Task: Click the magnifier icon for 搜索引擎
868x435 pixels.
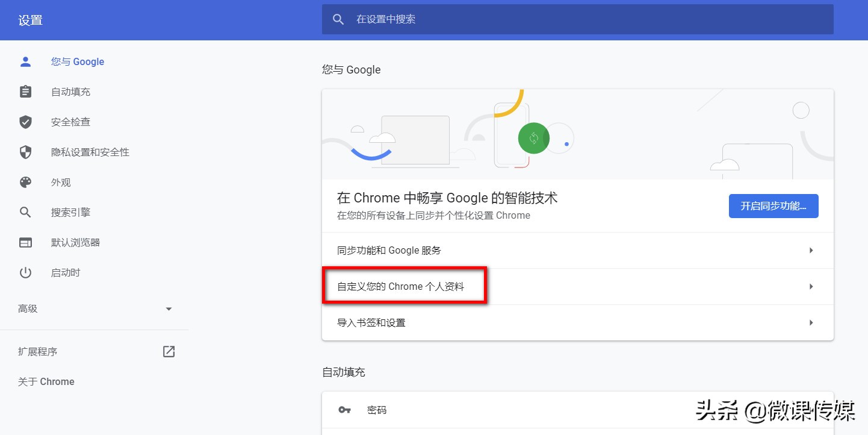Action: 25,212
